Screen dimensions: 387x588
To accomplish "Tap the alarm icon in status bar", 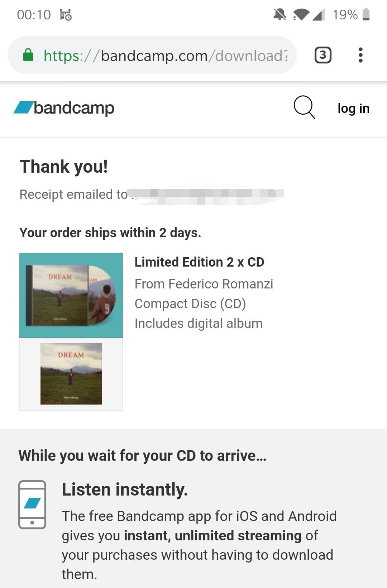I will tap(66, 15).
